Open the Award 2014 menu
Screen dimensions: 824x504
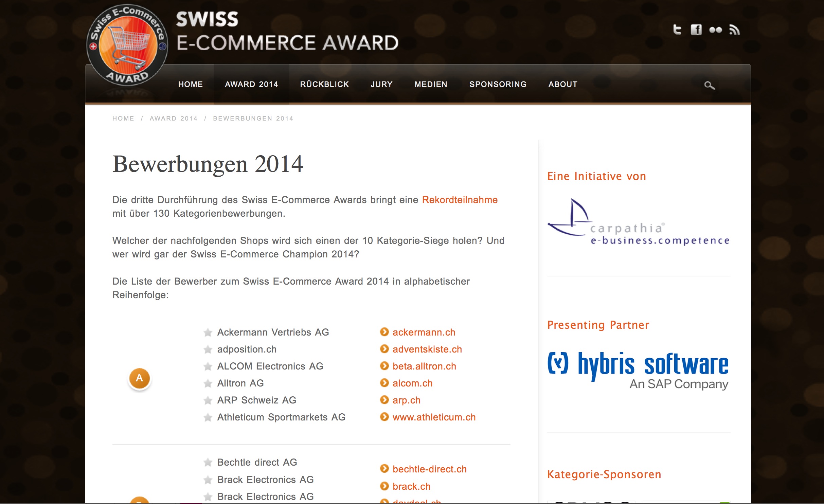[x=251, y=84]
